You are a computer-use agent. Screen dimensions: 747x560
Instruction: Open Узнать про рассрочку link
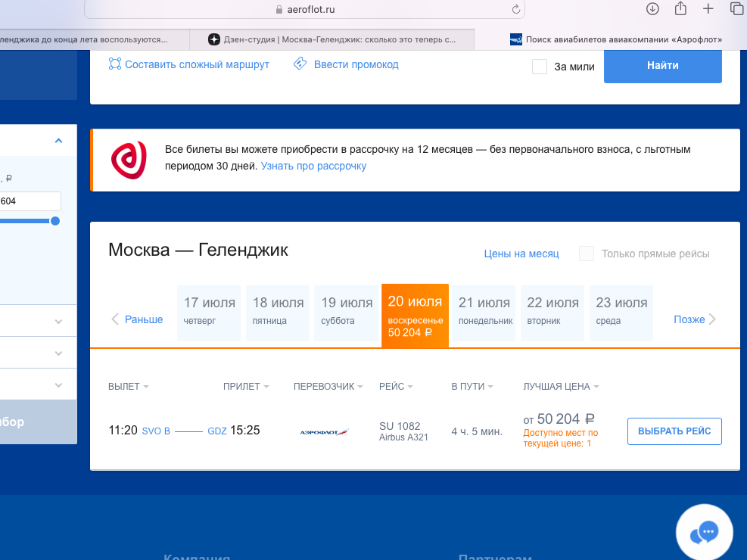click(x=313, y=166)
